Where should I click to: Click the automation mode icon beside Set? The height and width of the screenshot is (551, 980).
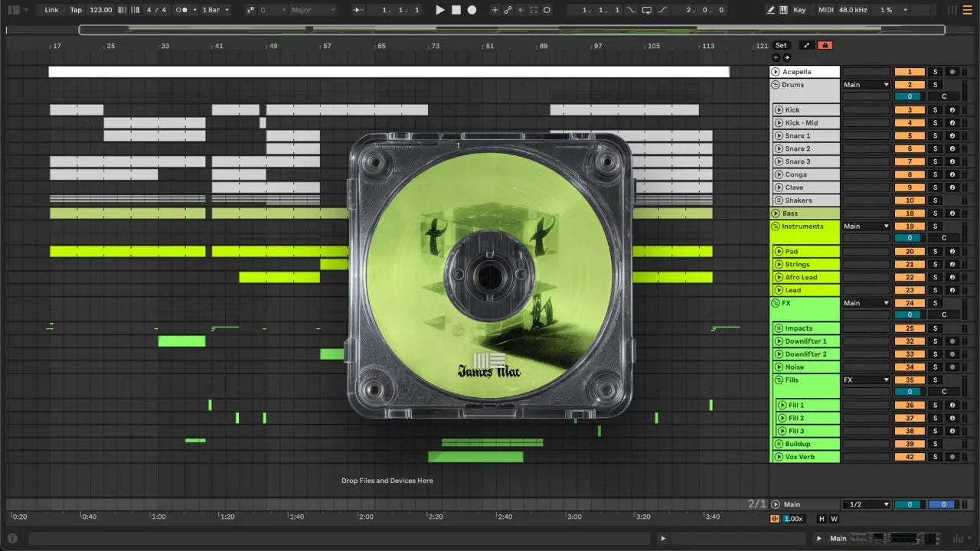coord(806,45)
